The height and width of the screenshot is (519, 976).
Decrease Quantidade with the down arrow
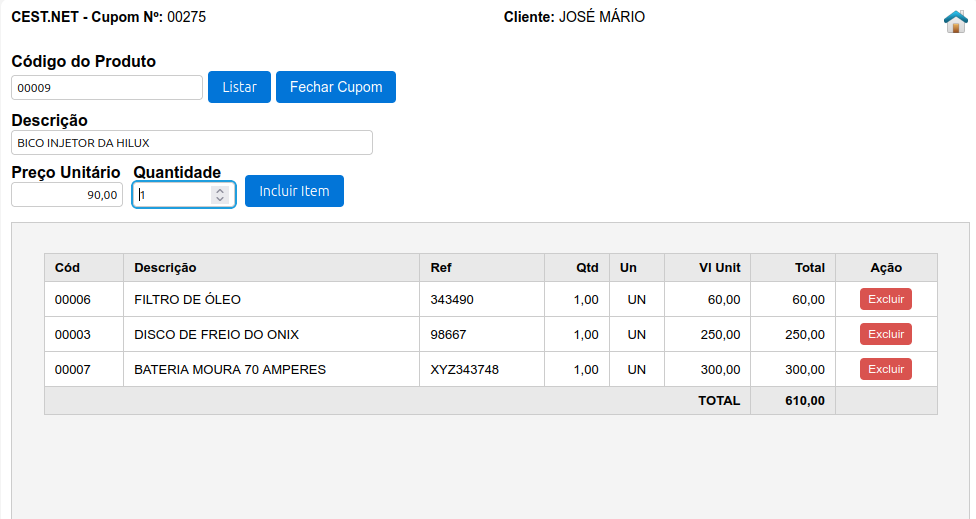point(220,200)
